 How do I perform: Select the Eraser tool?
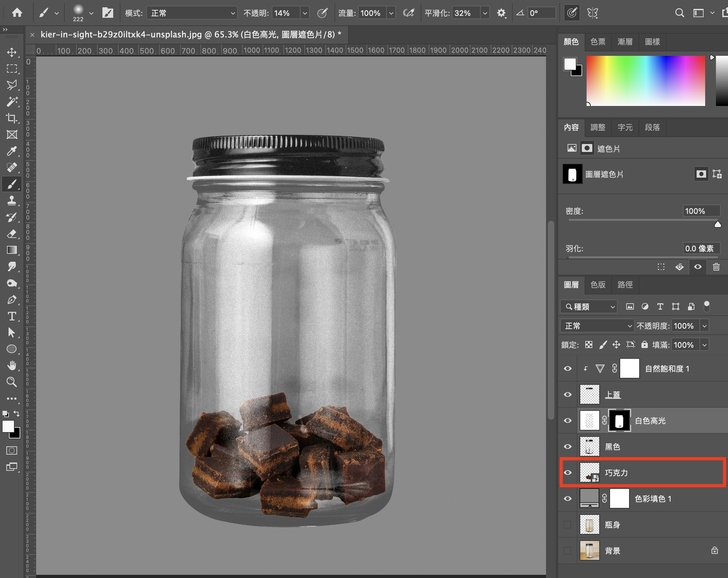coord(12,234)
